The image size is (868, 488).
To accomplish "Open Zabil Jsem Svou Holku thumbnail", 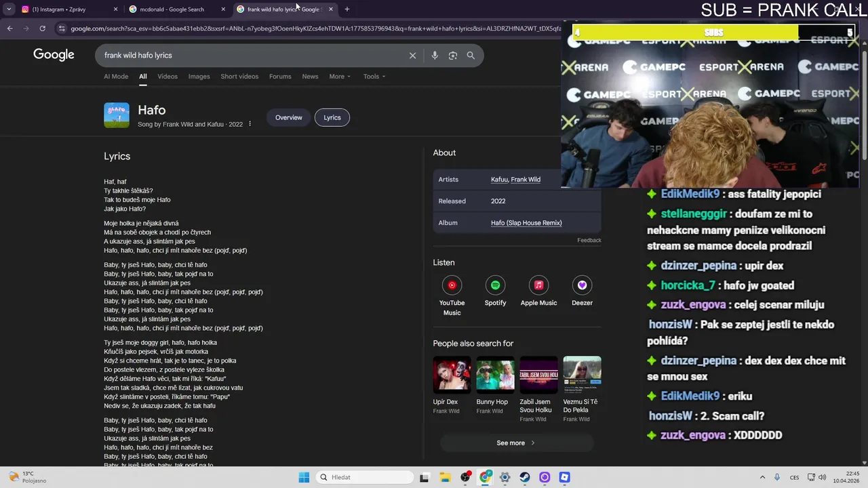I will tap(538, 373).
